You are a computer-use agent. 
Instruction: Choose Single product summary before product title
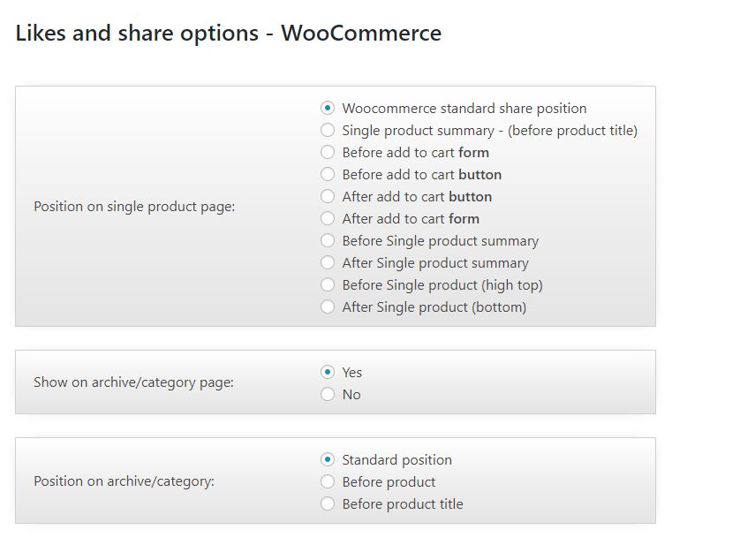[x=328, y=131]
